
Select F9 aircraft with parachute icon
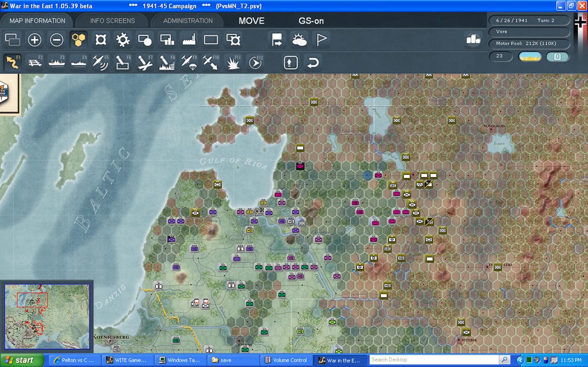click(x=189, y=62)
